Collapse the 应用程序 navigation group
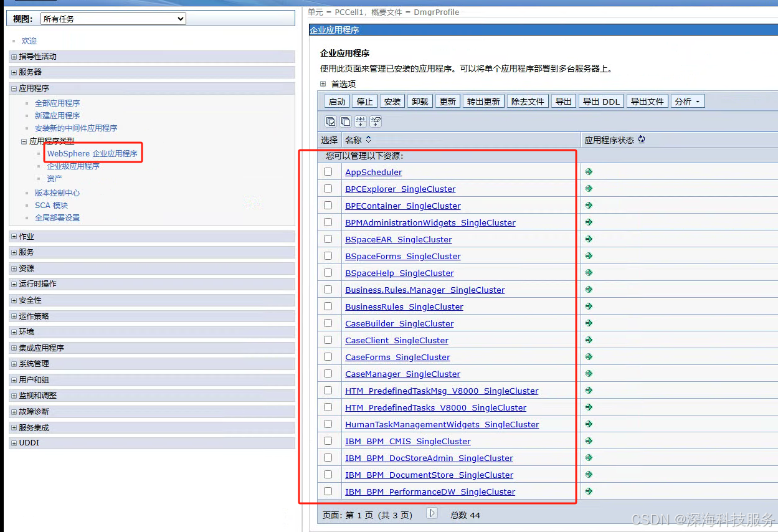778x532 pixels. tap(14, 88)
